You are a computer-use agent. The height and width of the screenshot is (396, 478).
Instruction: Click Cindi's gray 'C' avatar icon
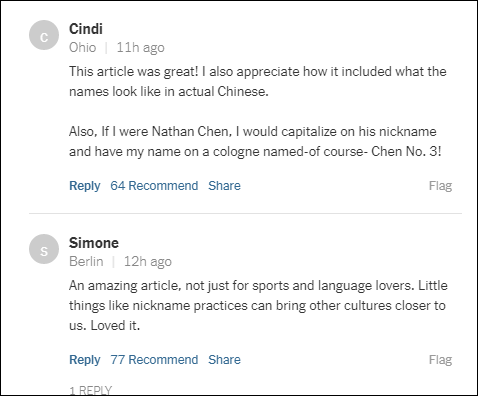[x=44, y=35]
